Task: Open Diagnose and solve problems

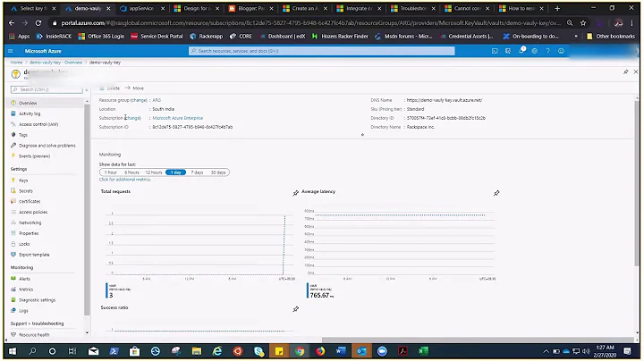Action: [47, 146]
